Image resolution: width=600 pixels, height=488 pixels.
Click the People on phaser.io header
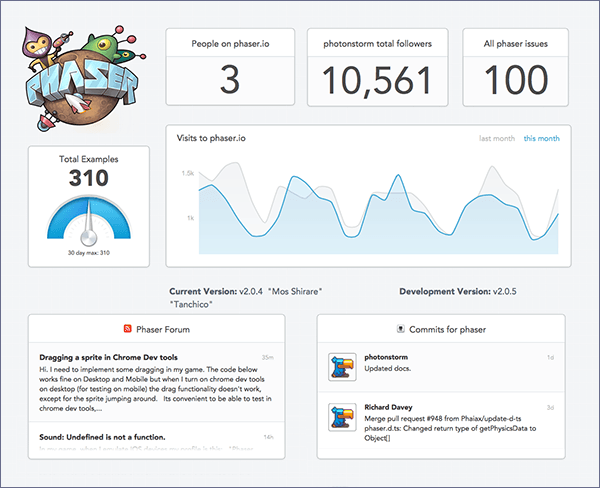[x=230, y=44]
